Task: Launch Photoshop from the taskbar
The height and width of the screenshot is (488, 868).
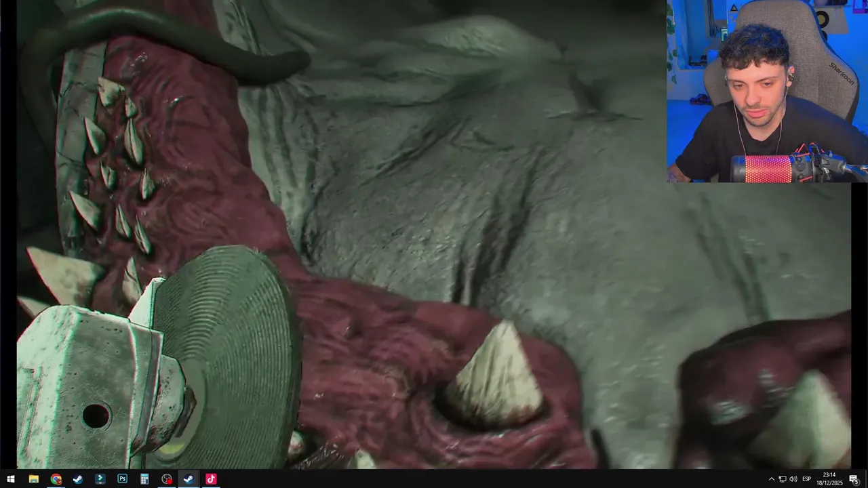Action: pyautogui.click(x=122, y=479)
